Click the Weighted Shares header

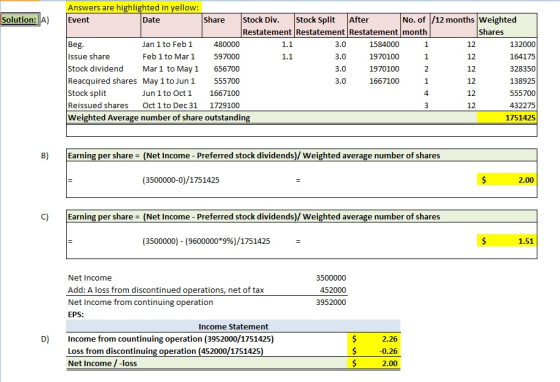pos(507,26)
